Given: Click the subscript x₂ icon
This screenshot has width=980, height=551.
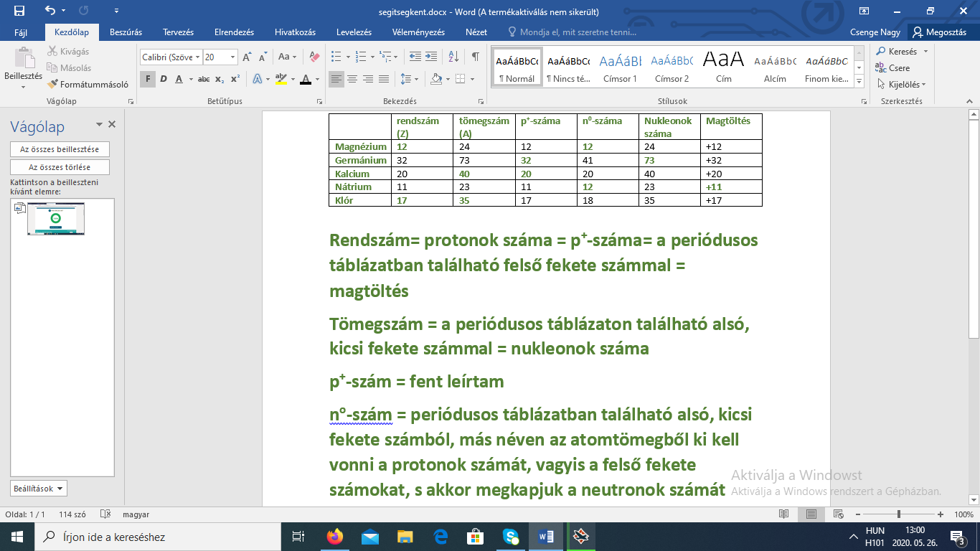Looking at the screenshot, I should 220,79.
